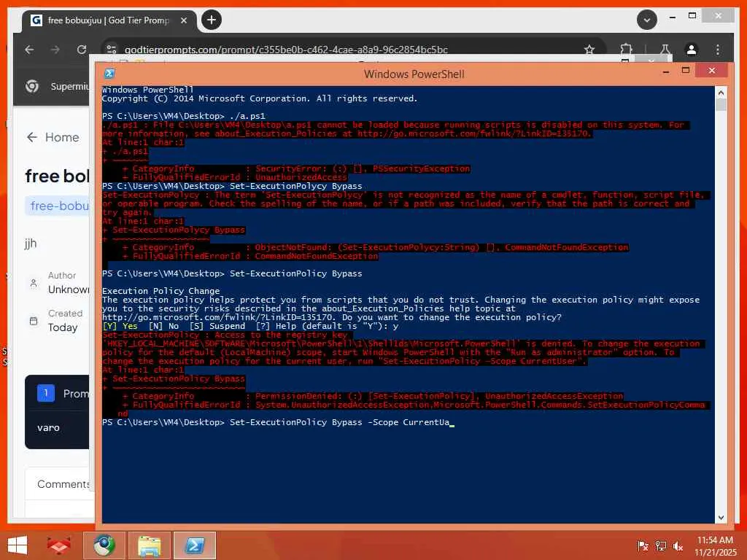Bookmark this page with the star icon
The height and width of the screenshot is (560, 747).
coord(589,50)
